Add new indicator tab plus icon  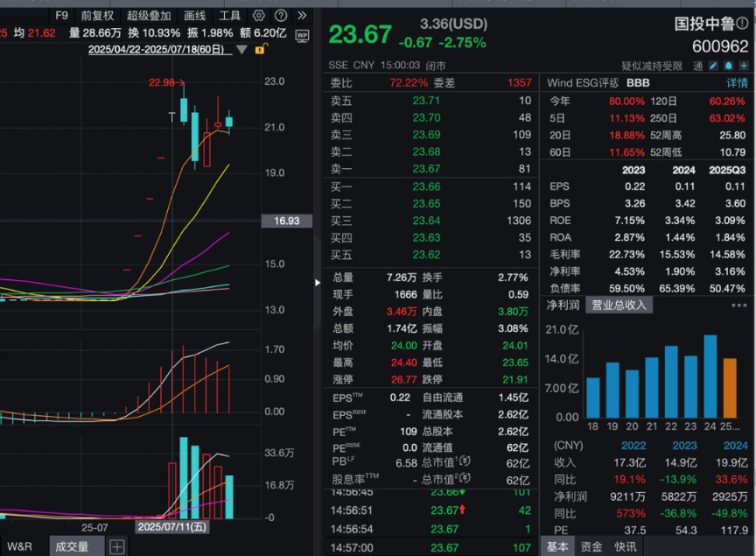click(x=116, y=546)
